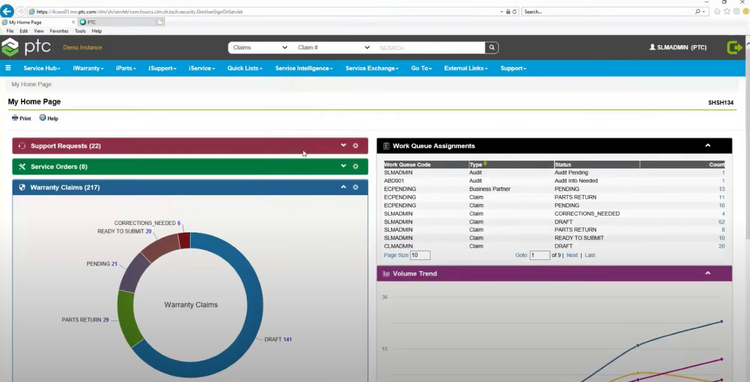Image resolution: width=750 pixels, height=382 pixels.
Task: Open the Support menu
Action: tap(513, 68)
